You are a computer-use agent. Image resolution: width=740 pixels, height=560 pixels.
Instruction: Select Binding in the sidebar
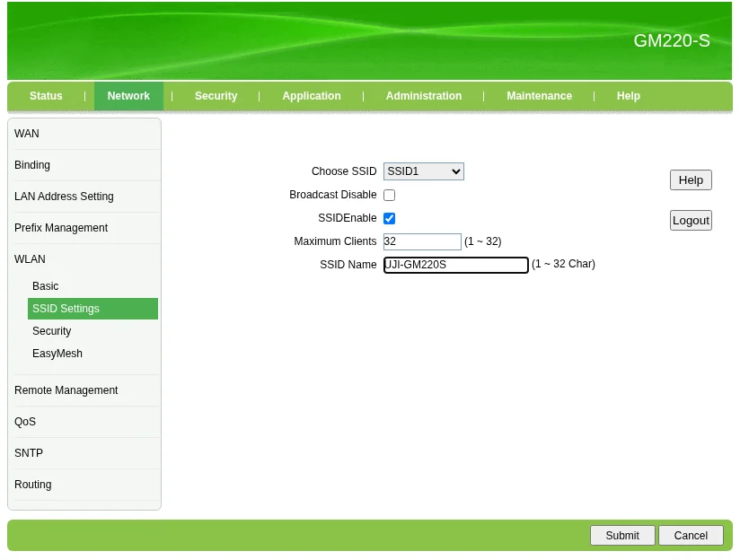[x=32, y=165]
